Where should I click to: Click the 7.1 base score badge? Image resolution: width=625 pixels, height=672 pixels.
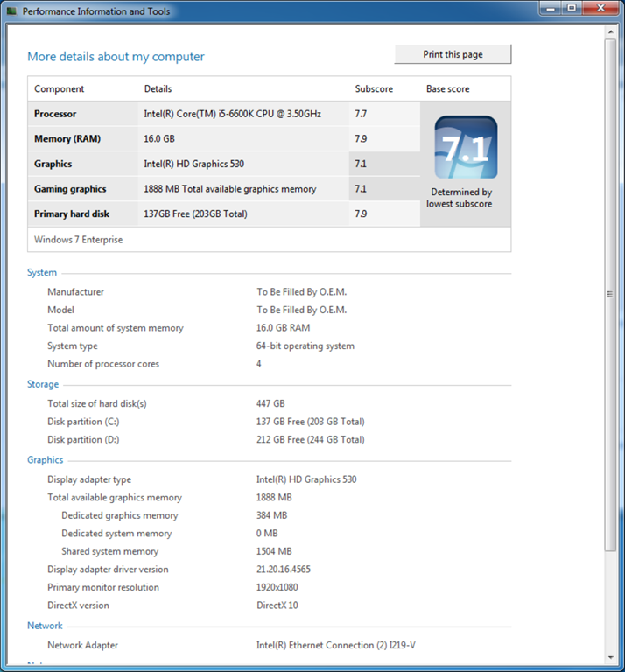[x=466, y=147]
